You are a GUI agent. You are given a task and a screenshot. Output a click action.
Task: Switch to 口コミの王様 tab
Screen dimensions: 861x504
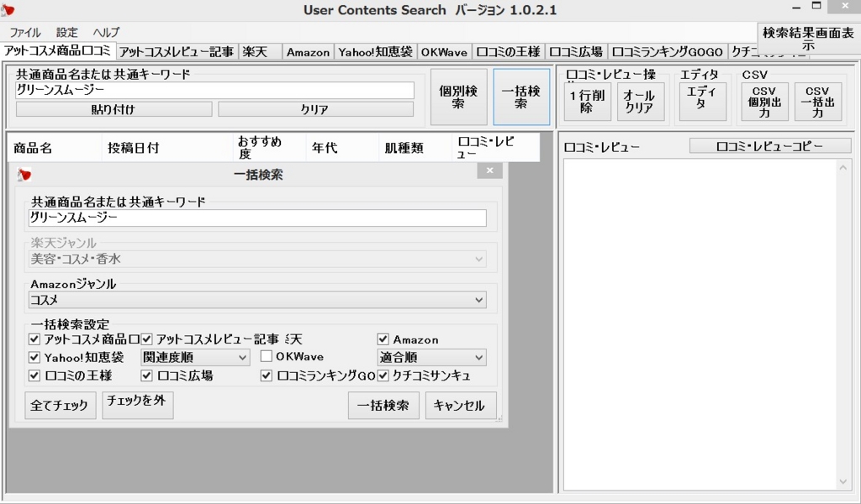click(508, 52)
